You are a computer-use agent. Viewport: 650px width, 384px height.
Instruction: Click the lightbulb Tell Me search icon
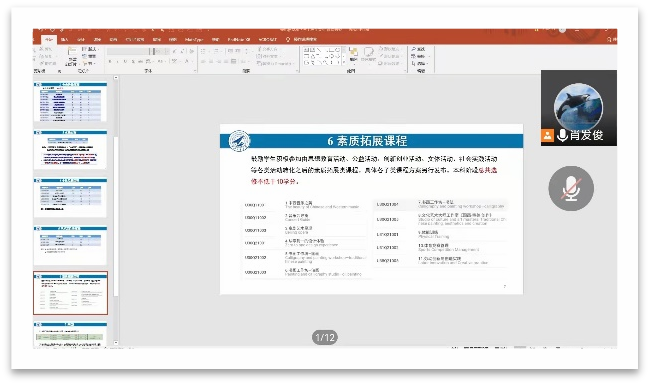coord(288,39)
